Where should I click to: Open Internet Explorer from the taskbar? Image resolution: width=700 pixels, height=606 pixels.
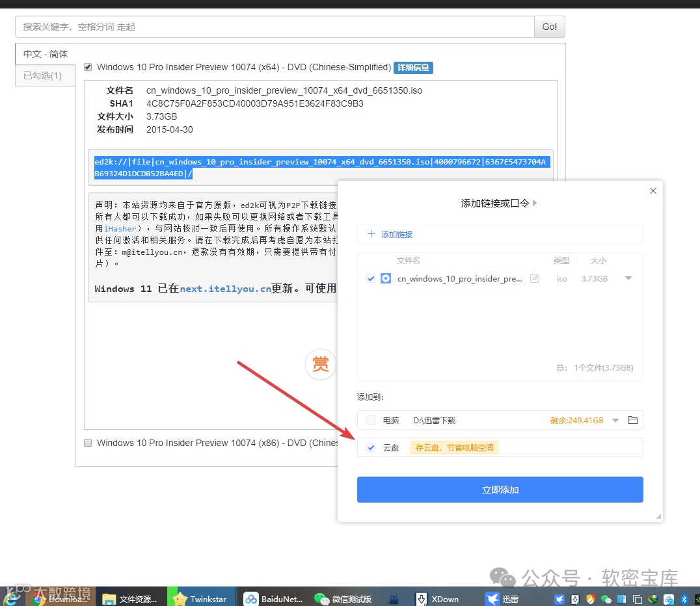pos(10,597)
